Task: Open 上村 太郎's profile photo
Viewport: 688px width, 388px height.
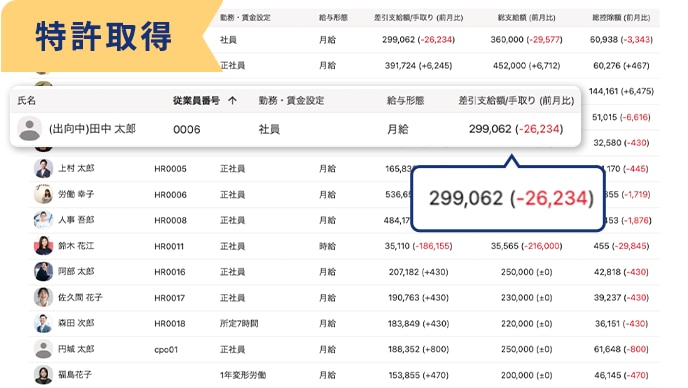Action: (43, 169)
